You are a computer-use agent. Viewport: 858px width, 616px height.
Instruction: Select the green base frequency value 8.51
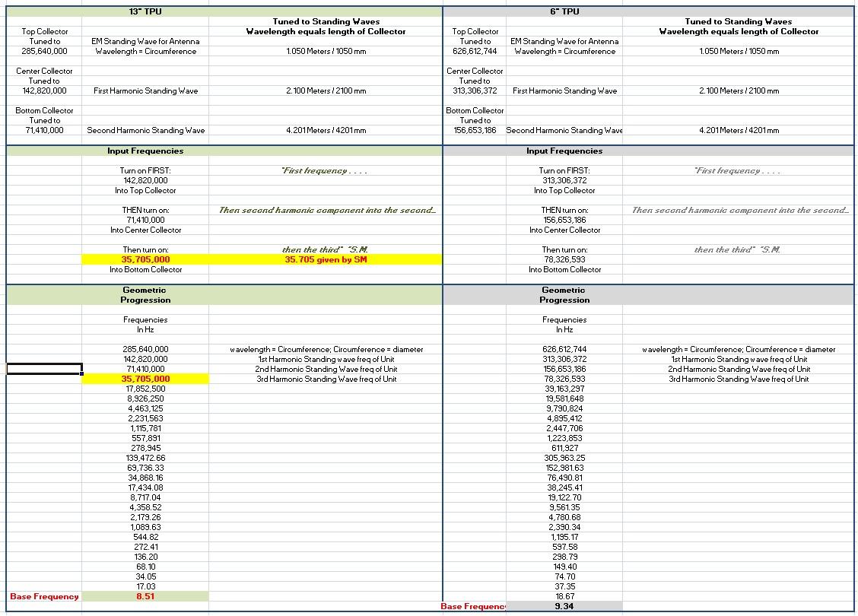click(x=145, y=597)
